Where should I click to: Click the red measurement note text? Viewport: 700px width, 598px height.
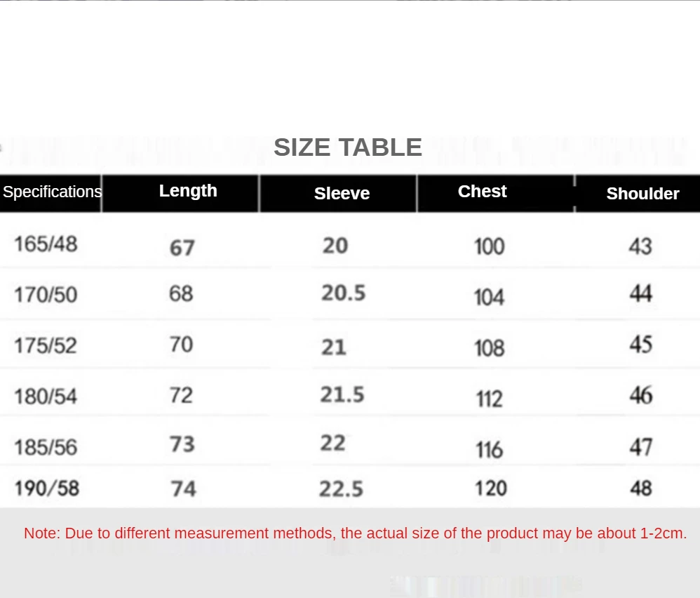click(x=356, y=533)
